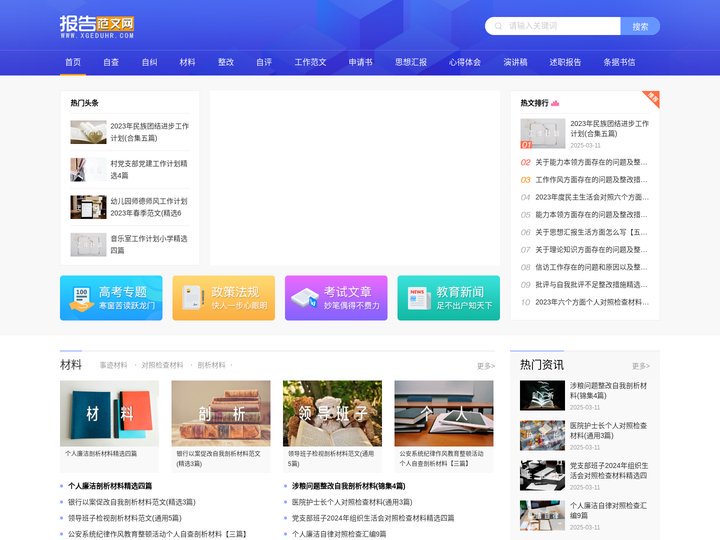This screenshot has height=540, width=720.
Task: Open the 自查 navigation item
Action: (111, 62)
